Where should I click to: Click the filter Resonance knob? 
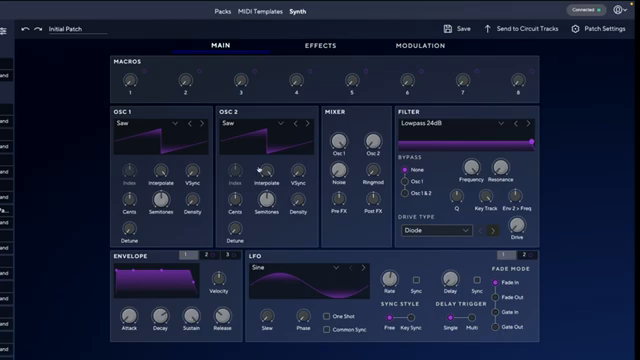[x=500, y=167]
